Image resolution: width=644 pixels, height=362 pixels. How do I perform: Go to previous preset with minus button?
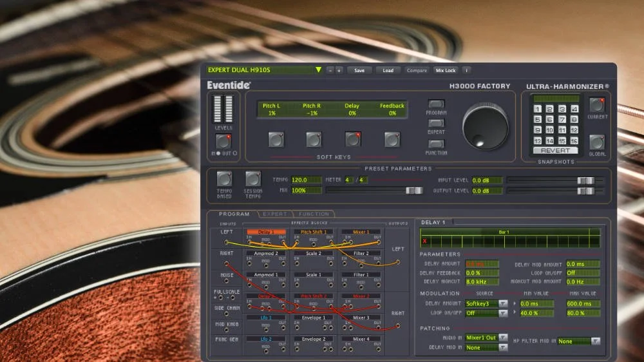(x=330, y=71)
